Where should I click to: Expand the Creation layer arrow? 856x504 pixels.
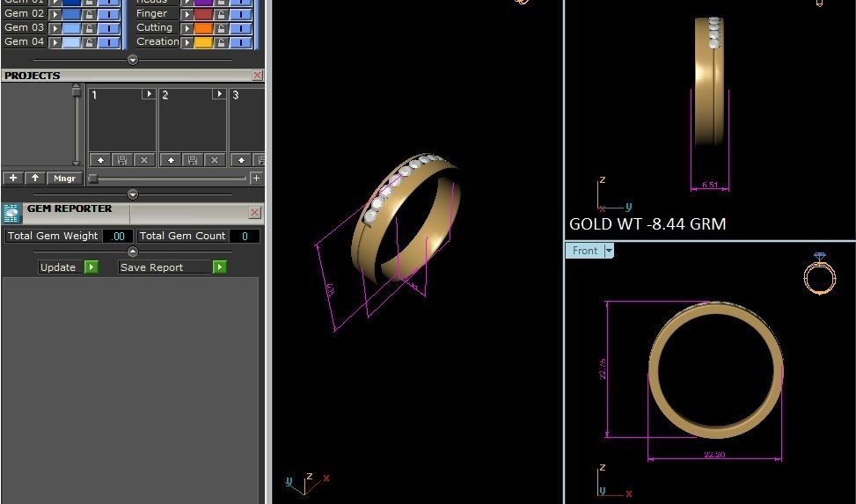coord(187,42)
